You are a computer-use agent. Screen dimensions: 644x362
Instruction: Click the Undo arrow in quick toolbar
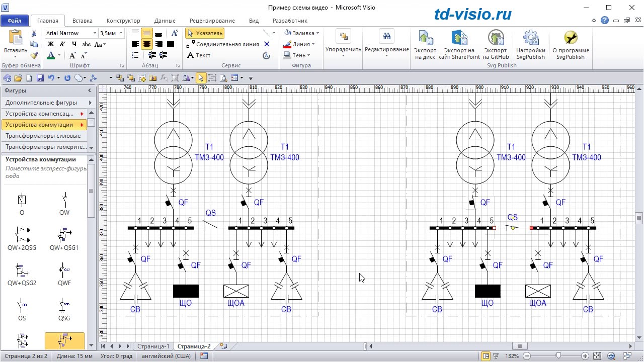(x=51, y=78)
